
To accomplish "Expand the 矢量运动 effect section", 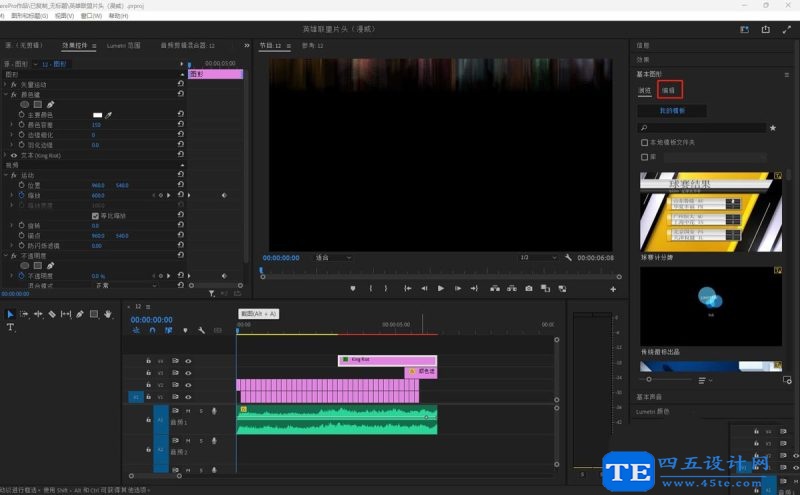I will [x=7, y=84].
